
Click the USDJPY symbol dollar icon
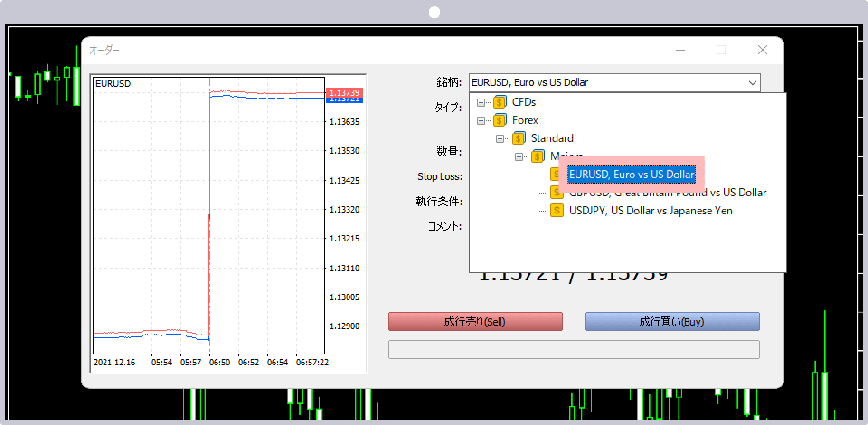557,211
